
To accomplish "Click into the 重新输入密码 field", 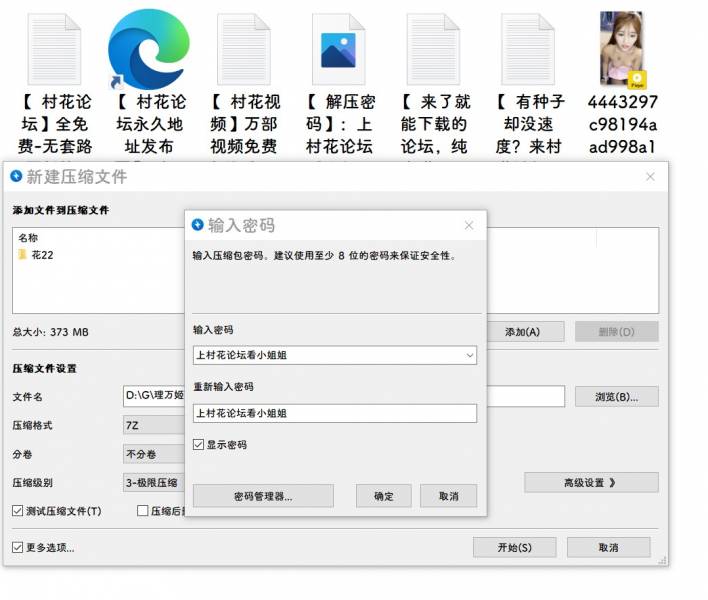I will 334,413.
